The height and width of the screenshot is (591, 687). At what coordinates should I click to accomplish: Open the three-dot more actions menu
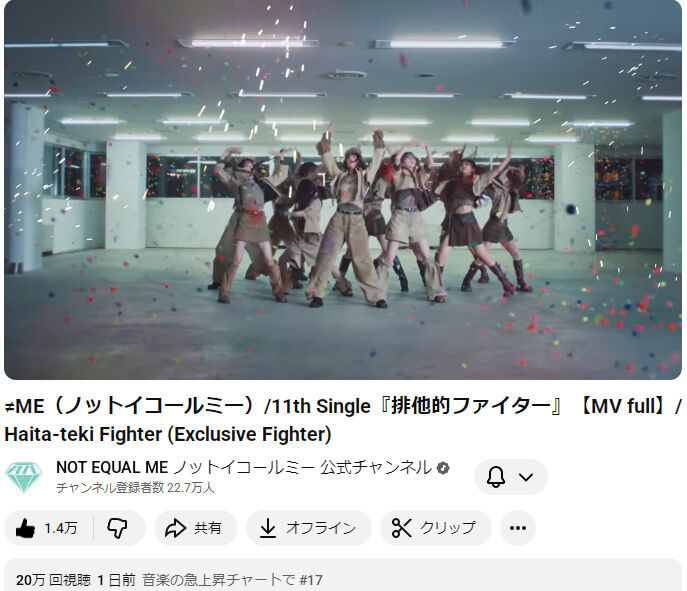517,528
